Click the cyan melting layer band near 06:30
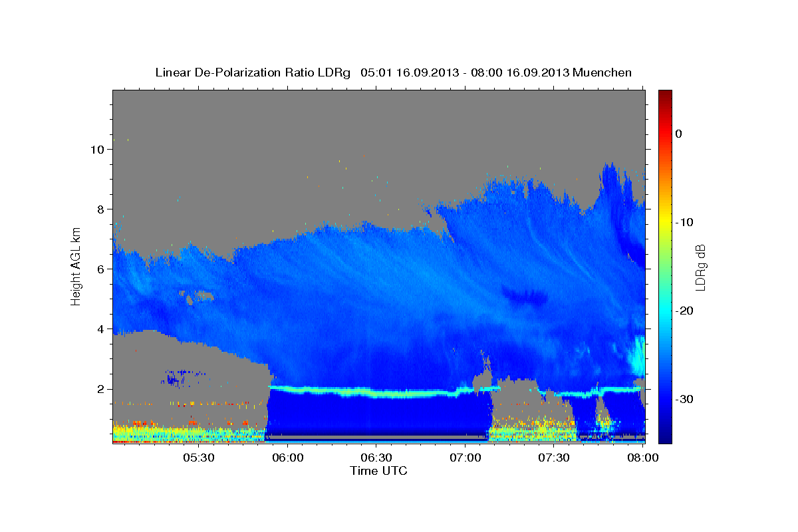Viewport: 798px width, 532px height. [x=376, y=394]
